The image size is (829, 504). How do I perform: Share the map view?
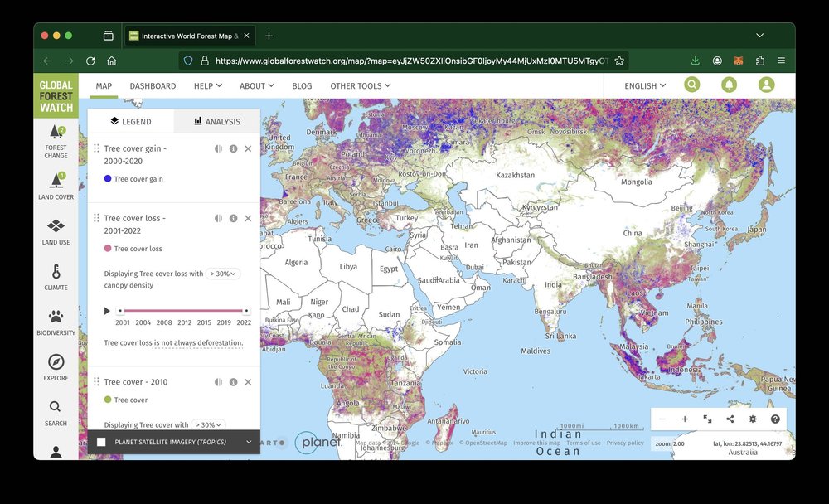coord(730,419)
